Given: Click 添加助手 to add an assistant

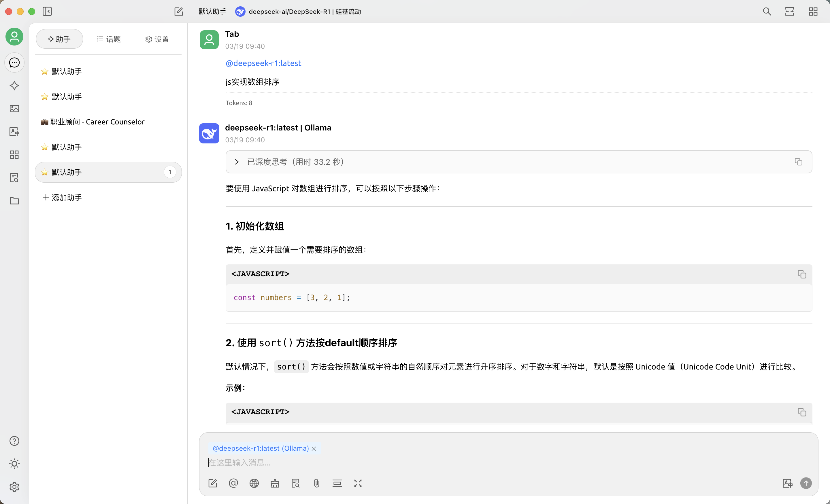Looking at the screenshot, I should [108, 198].
